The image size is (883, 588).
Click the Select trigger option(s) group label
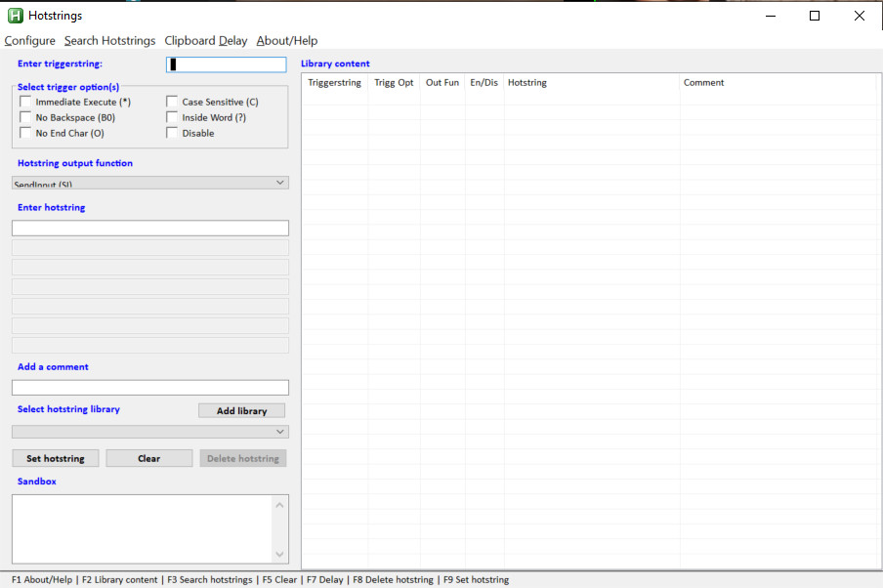68,87
